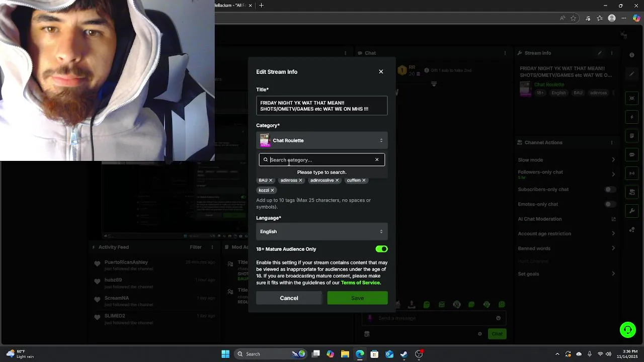Remove the BAU tag
The image size is (644, 362).
pos(271,180)
